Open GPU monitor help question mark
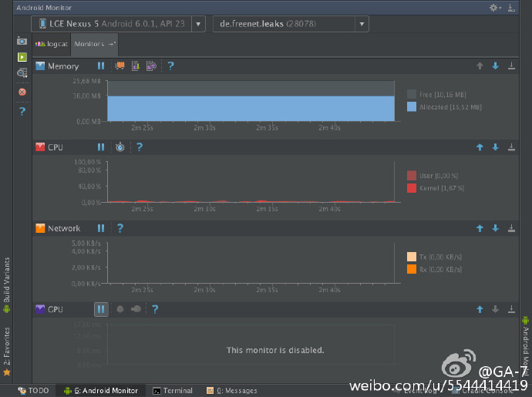Viewport: 532px width, 397px height. click(155, 309)
